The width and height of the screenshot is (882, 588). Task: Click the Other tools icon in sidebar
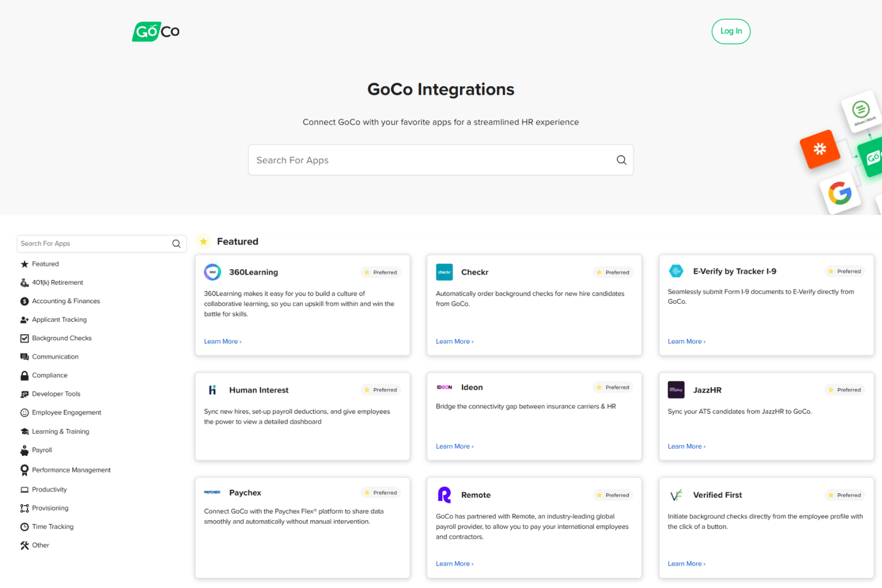pos(24,545)
